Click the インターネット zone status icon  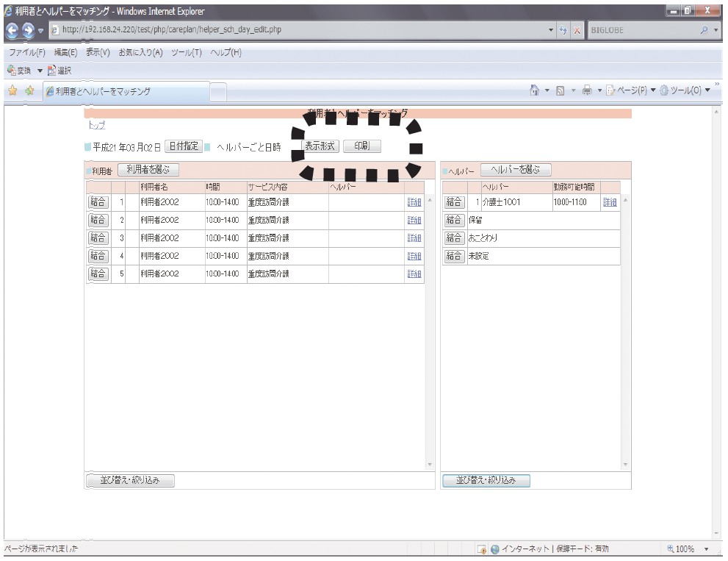(495, 549)
